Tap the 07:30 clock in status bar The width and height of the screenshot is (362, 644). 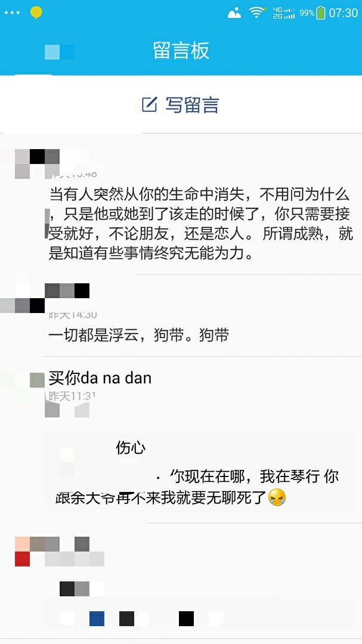tap(343, 13)
